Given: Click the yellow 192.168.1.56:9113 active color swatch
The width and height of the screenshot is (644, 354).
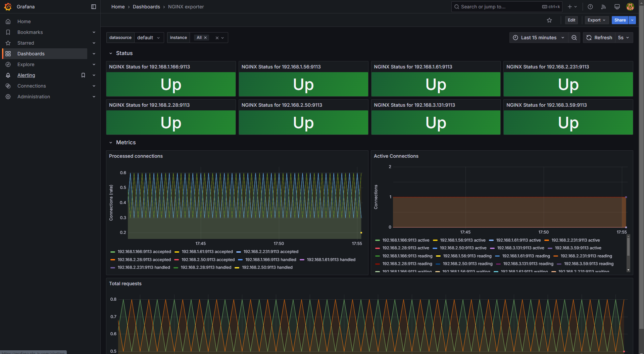Looking at the screenshot, I should (x=435, y=240).
